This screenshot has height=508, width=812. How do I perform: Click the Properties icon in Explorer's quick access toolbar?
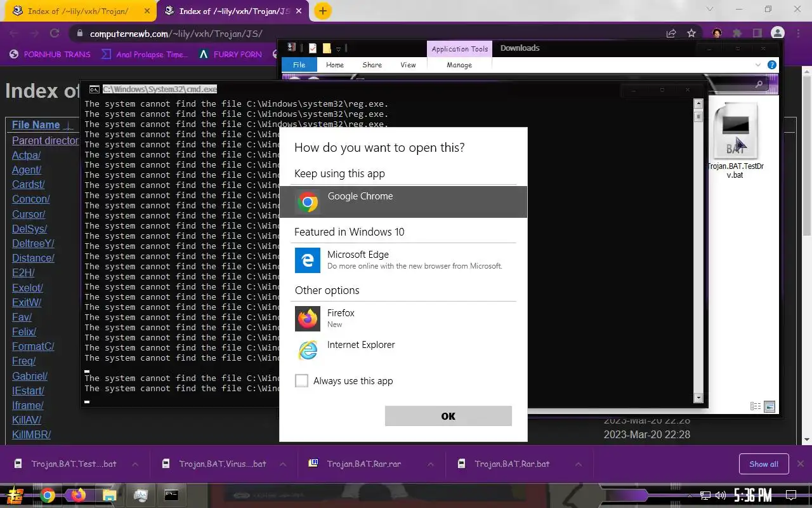(313, 48)
